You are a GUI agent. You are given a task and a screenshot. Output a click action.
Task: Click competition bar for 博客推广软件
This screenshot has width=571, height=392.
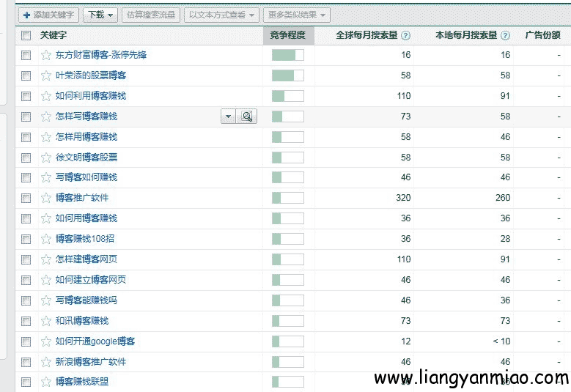point(287,198)
